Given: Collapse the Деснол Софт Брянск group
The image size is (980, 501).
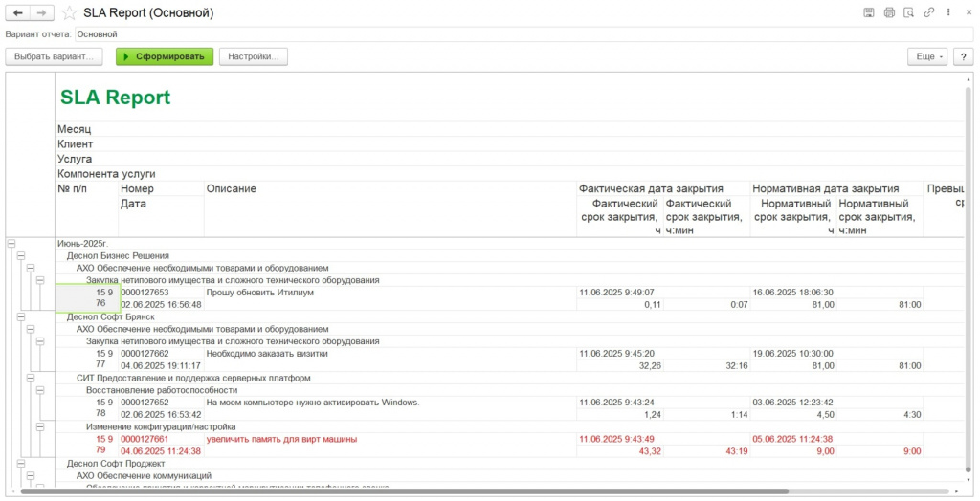Looking at the screenshot, I should (x=21, y=316).
